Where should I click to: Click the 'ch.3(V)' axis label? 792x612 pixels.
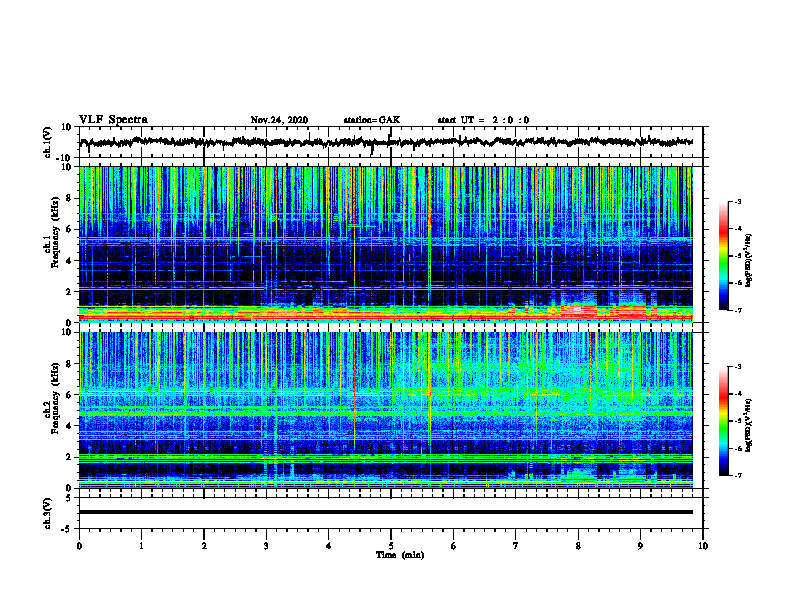click(48, 513)
